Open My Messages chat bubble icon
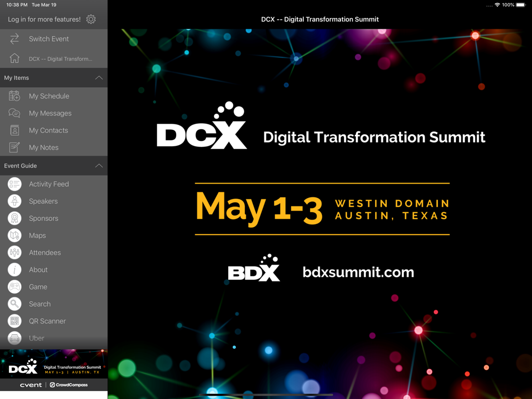Image resolution: width=532 pixels, height=399 pixels. point(14,113)
